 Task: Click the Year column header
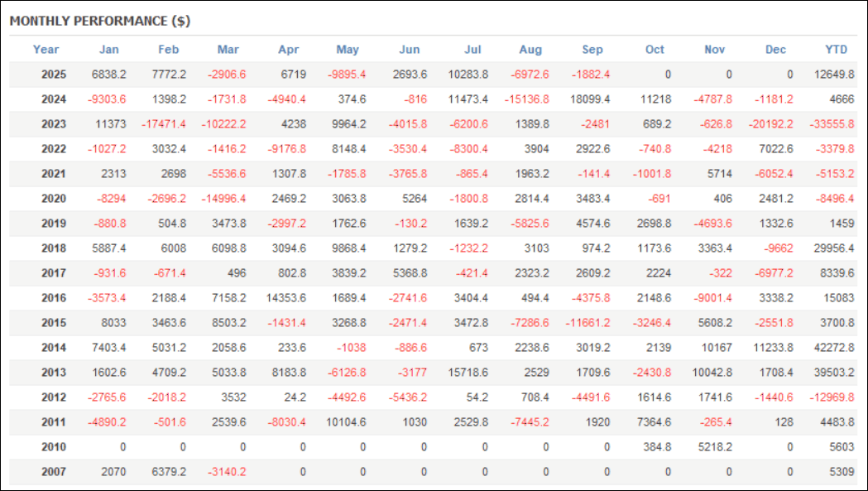pyautogui.click(x=46, y=50)
